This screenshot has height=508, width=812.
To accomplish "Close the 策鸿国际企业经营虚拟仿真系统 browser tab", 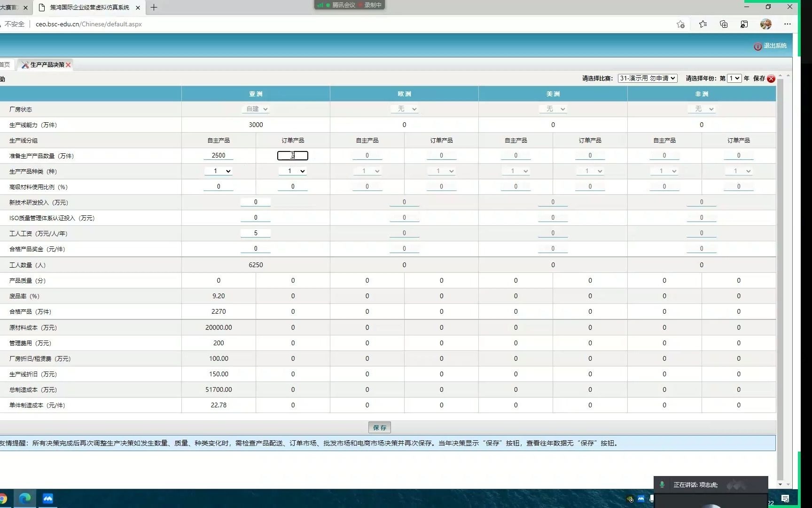I will 138,8.
